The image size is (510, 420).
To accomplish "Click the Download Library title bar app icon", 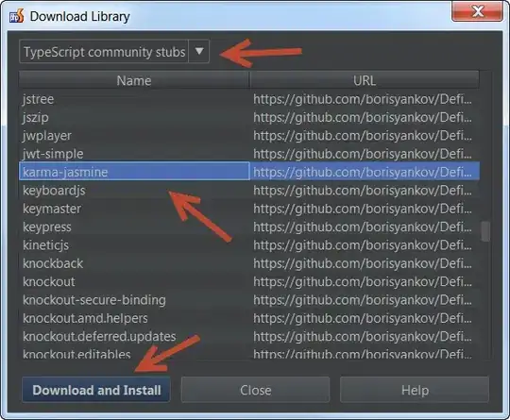I will coord(16,16).
